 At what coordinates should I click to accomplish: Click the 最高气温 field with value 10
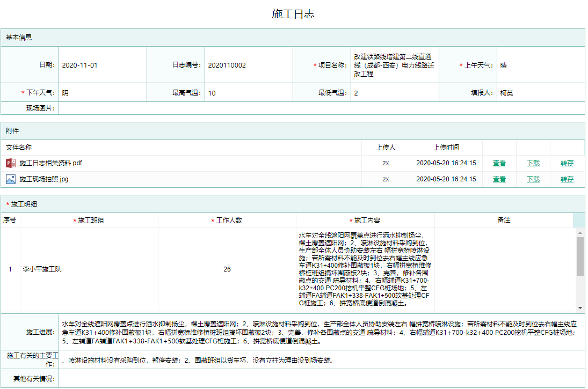[249, 93]
